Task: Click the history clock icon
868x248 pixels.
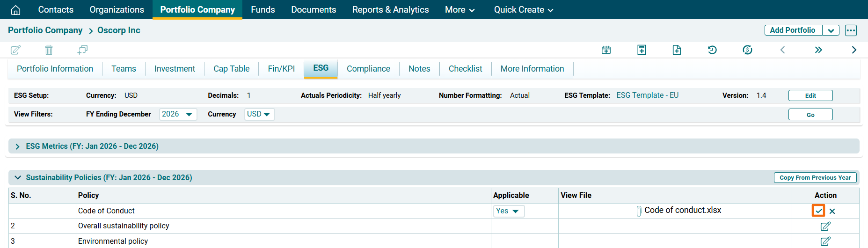Action: pos(712,50)
